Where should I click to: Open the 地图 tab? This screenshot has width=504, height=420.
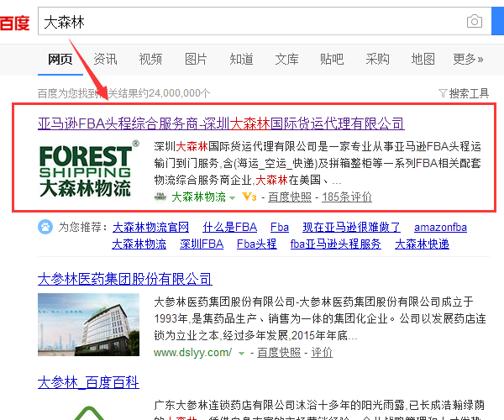point(423,59)
